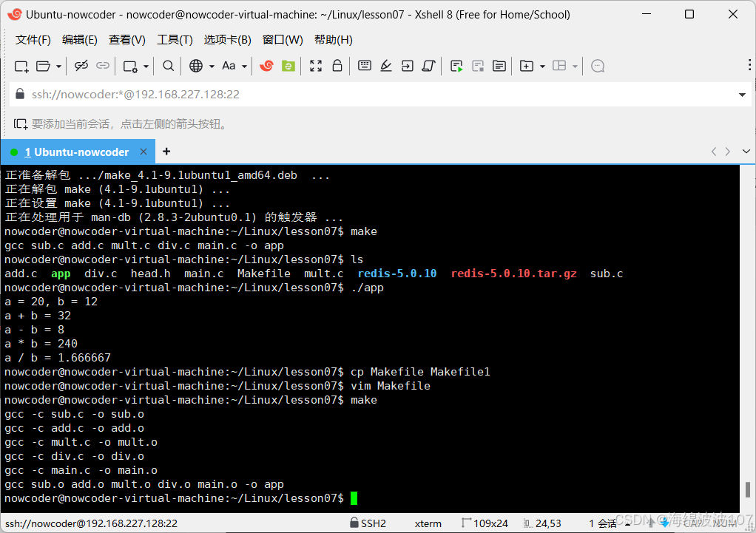The image size is (756, 533).
Task: Open the 窗口(W) menu
Action: point(283,40)
